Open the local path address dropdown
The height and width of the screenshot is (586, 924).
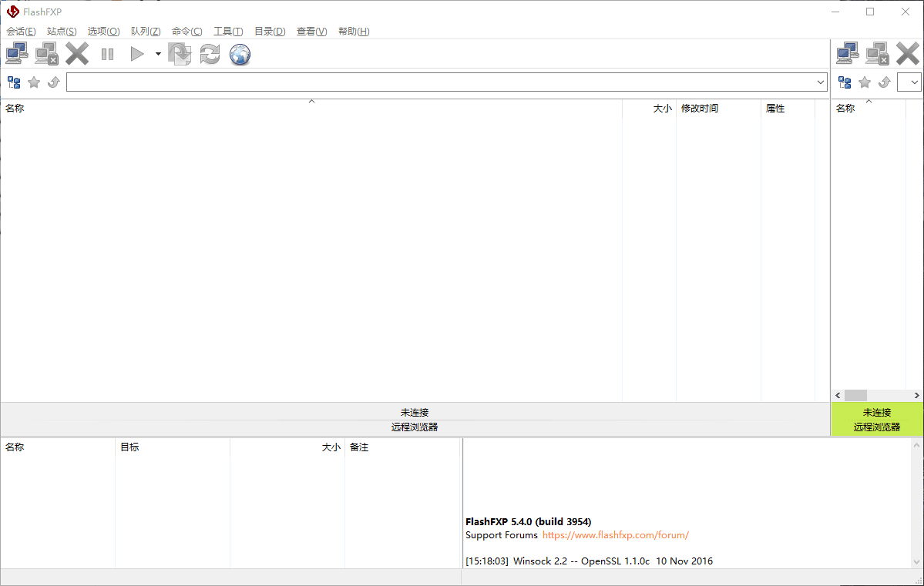tap(820, 82)
